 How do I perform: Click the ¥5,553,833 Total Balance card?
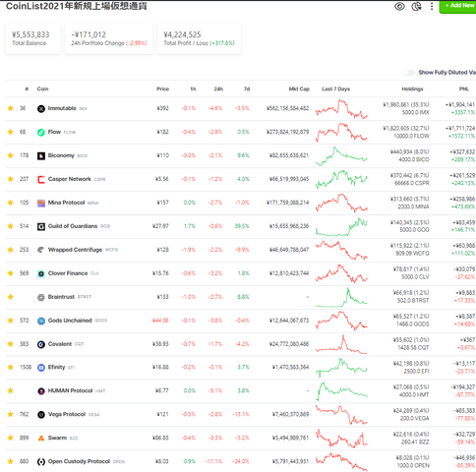pos(32,38)
